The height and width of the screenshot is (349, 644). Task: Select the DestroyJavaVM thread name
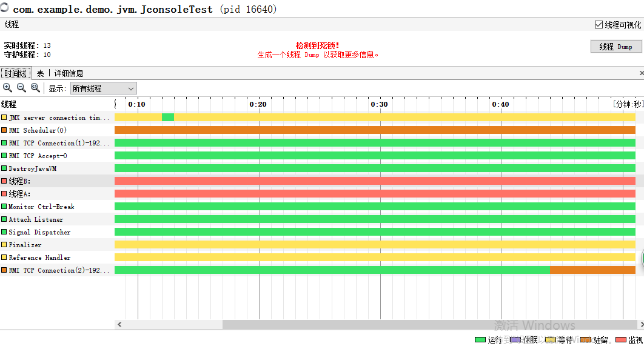pos(33,169)
